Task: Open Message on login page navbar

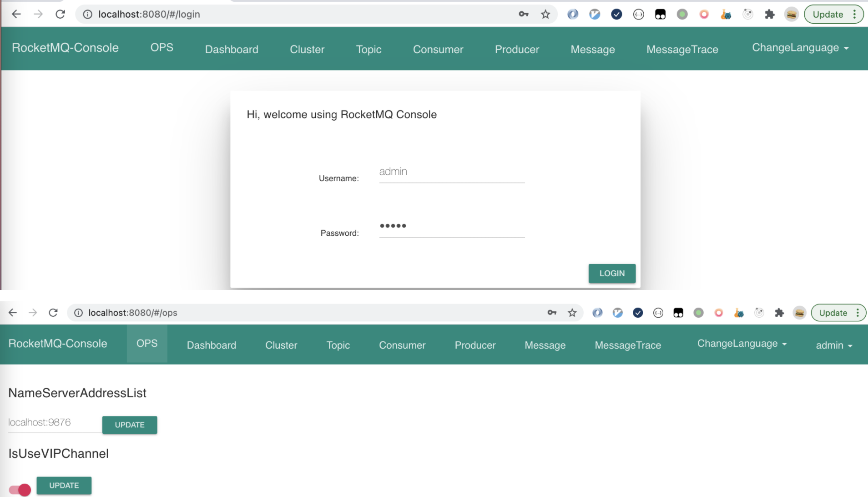Action: point(593,50)
